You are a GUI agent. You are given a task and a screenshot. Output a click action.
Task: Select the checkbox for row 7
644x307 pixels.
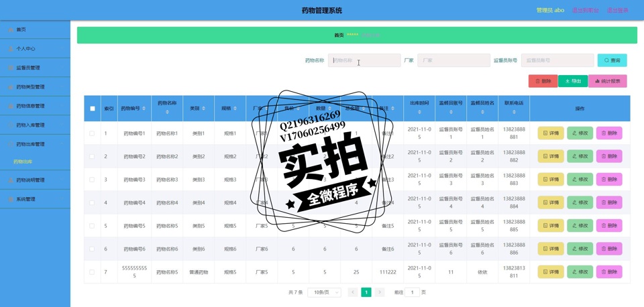tap(92, 272)
